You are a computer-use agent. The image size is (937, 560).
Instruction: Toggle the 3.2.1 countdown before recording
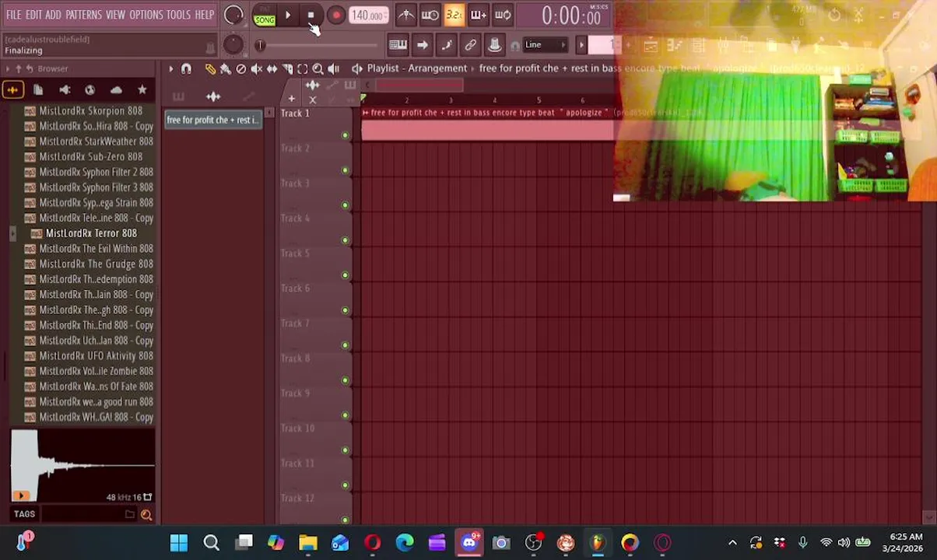(454, 15)
